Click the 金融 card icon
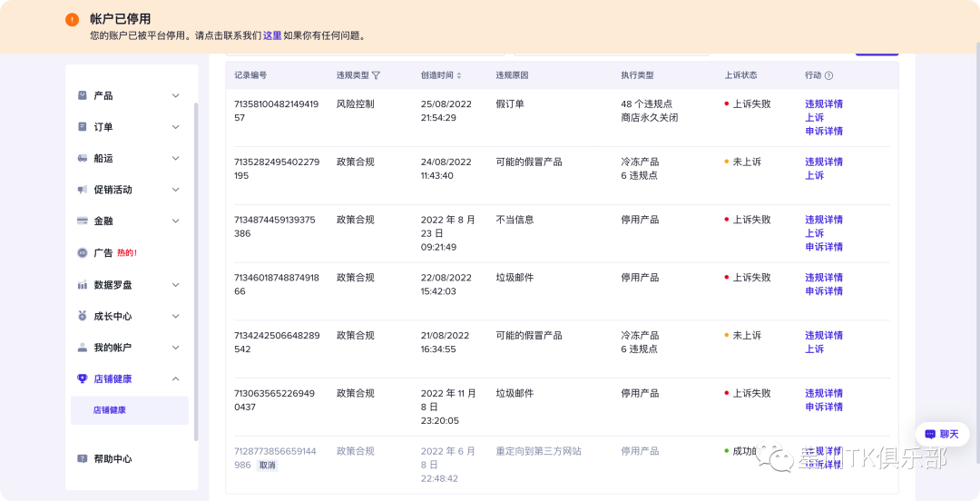The height and width of the screenshot is (501, 980). 82,221
